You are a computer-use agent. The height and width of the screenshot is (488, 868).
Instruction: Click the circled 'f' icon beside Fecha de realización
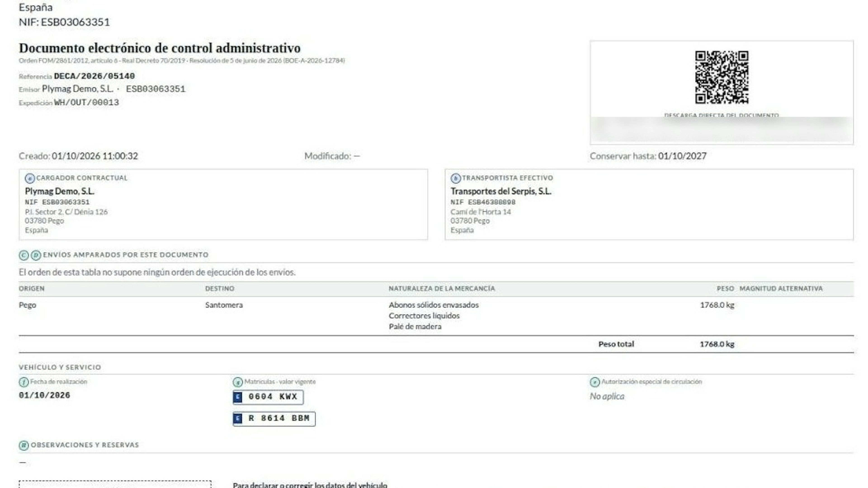point(24,382)
